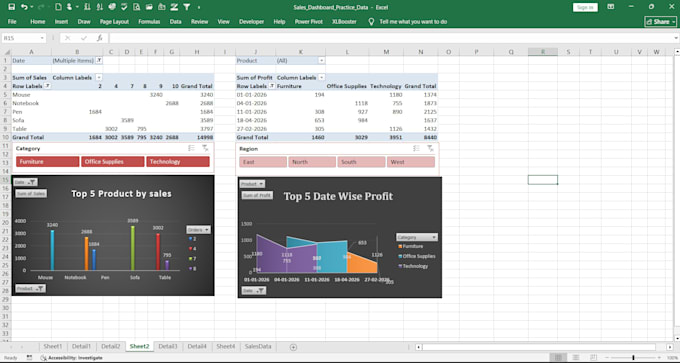
Task: Click horizontal scrollbar track
Action: coord(539,347)
